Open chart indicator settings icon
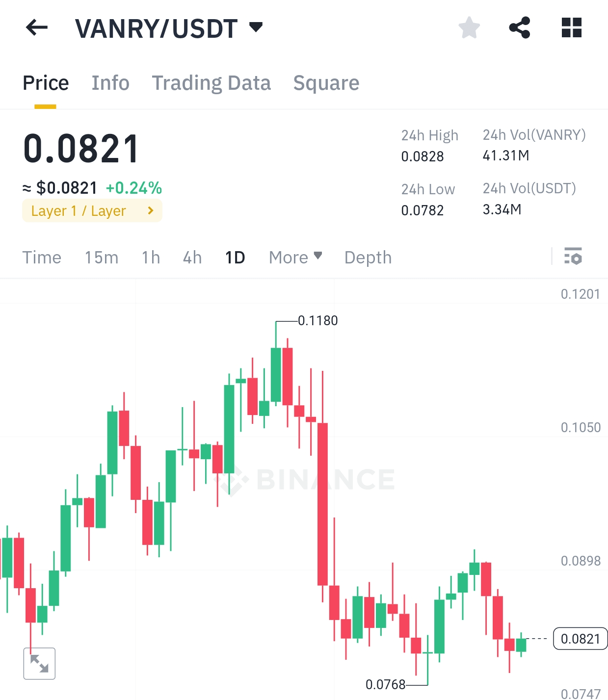This screenshot has width=608, height=700. coord(573,257)
